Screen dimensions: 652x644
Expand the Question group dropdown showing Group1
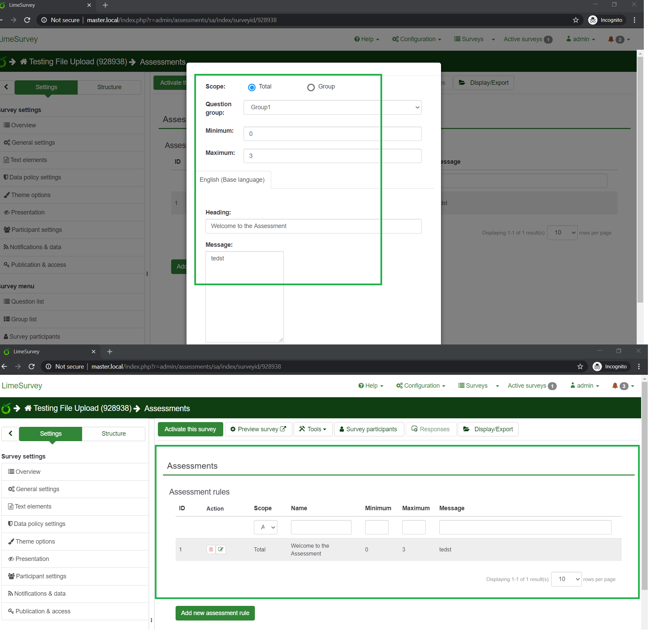coord(332,107)
